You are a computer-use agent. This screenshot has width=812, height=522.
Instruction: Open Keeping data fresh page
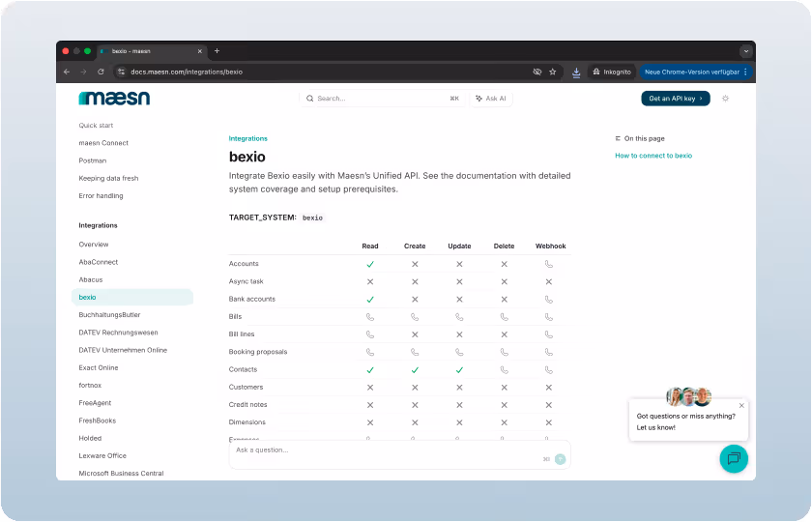pyautogui.click(x=108, y=178)
